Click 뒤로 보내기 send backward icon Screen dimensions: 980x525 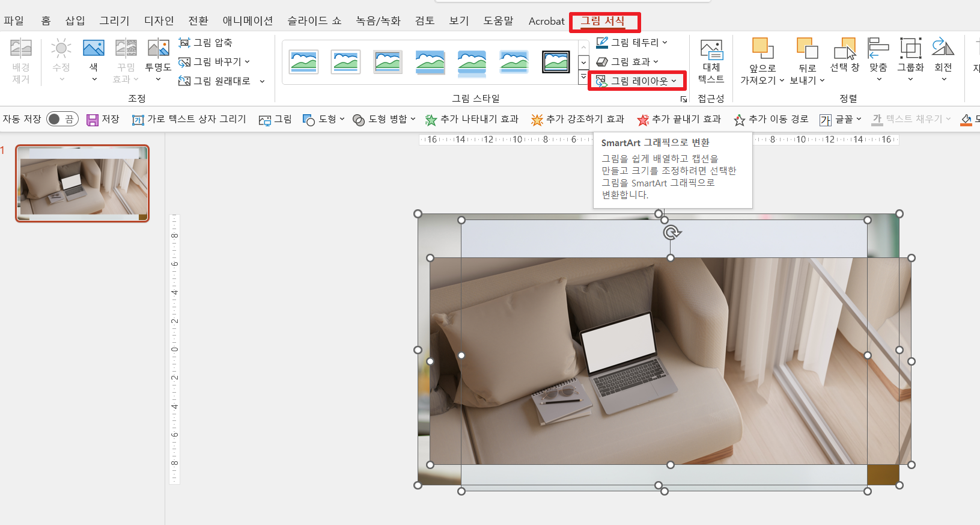pyautogui.click(x=807, y=49)
